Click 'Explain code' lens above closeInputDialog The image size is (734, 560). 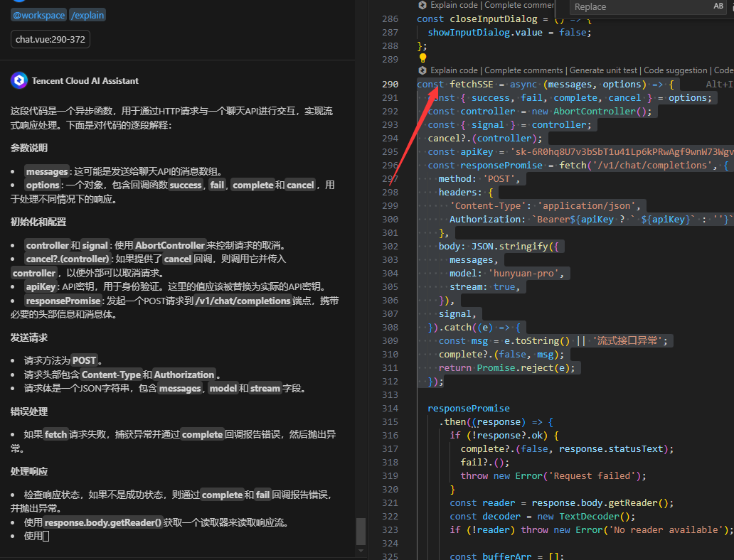[454, 5]
